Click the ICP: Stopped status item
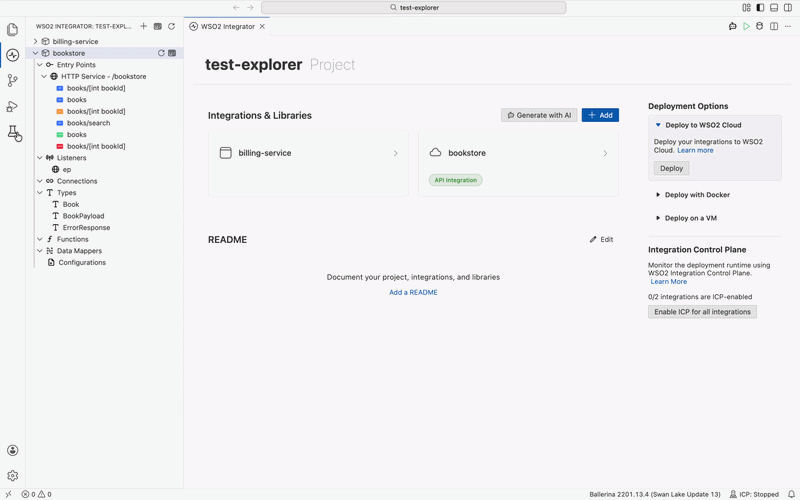The height and width of the screenshot is (500, 800). [x=754, y=494]
